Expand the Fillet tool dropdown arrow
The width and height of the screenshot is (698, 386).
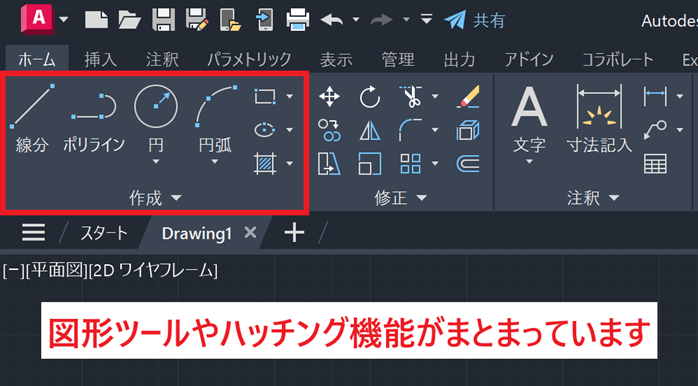(x=435, y=130)
